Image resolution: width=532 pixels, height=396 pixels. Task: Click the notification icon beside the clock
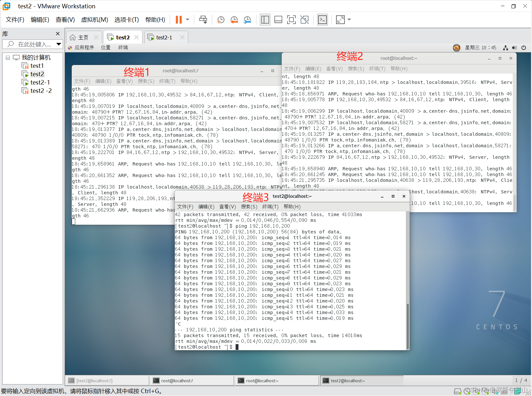tap(457, 48)
